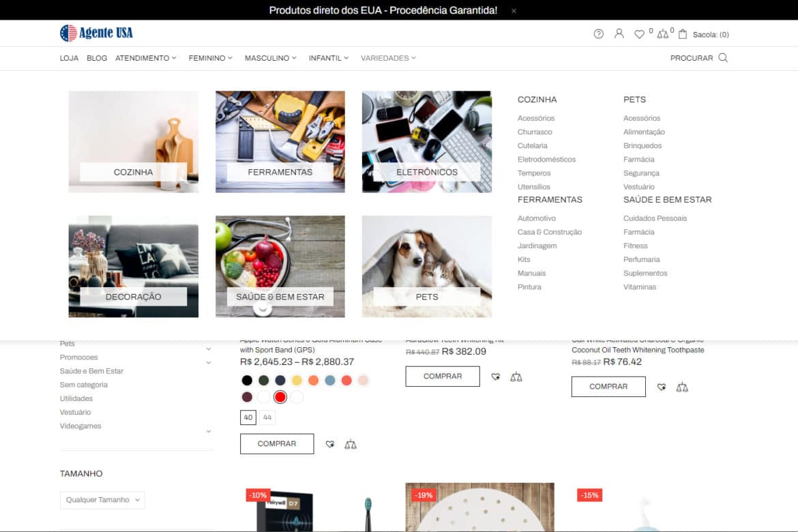Image resolution: width=798 pixels, height=532 pixels.
Task: Open Eletrodomésticos under Cozinha
Action: [x=546, y=160]
